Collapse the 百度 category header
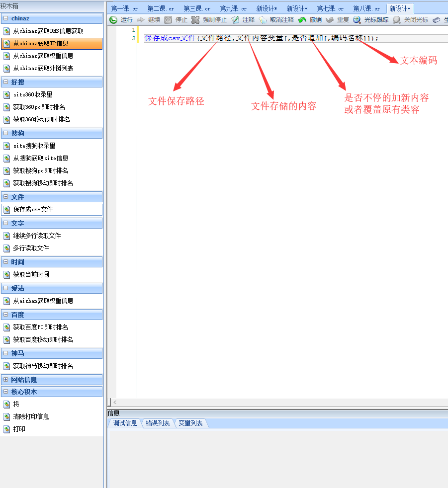Image resolution: width=448 pixels, height=488 pixels. coord(5,315)
